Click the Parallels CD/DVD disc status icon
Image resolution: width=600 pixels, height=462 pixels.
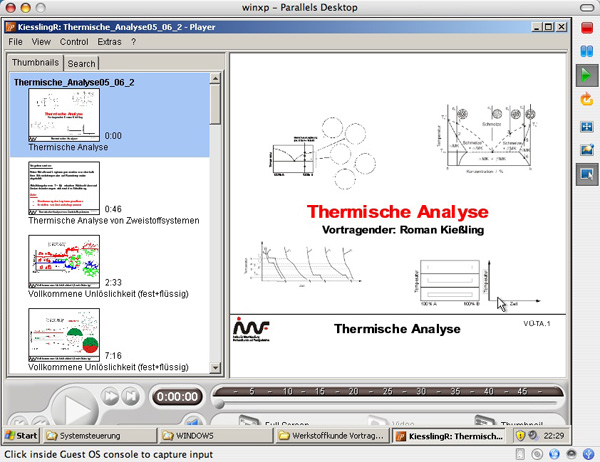click(x=537, y=454)
